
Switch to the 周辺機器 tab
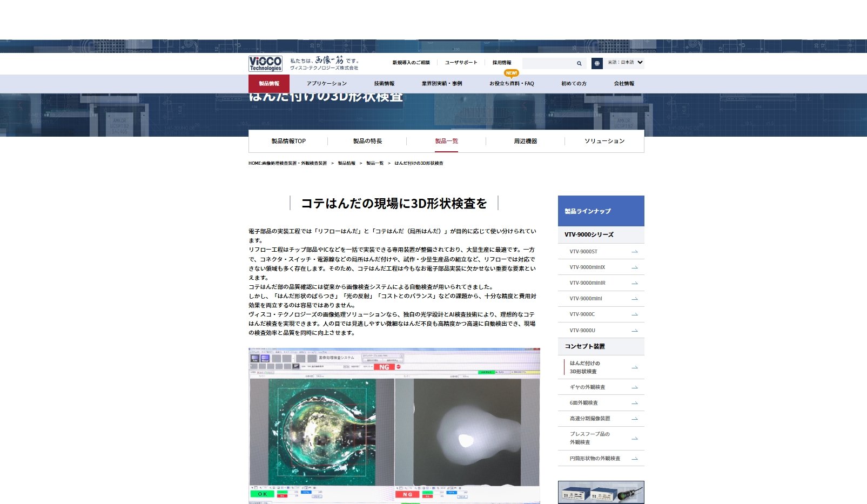point(526,141)
